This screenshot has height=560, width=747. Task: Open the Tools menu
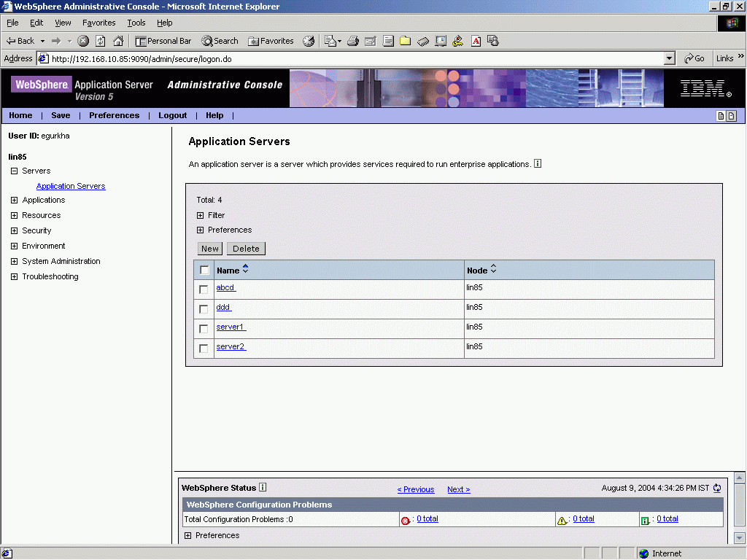click(136, 22)
